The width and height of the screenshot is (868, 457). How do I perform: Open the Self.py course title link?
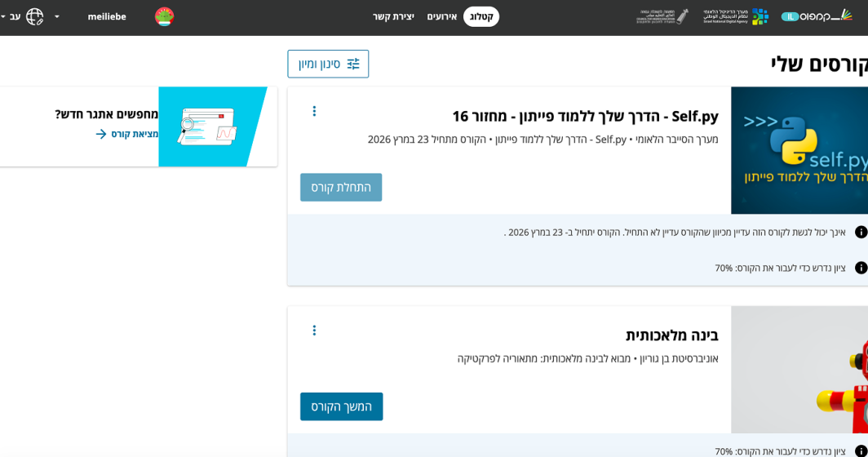tap(585, 116)
